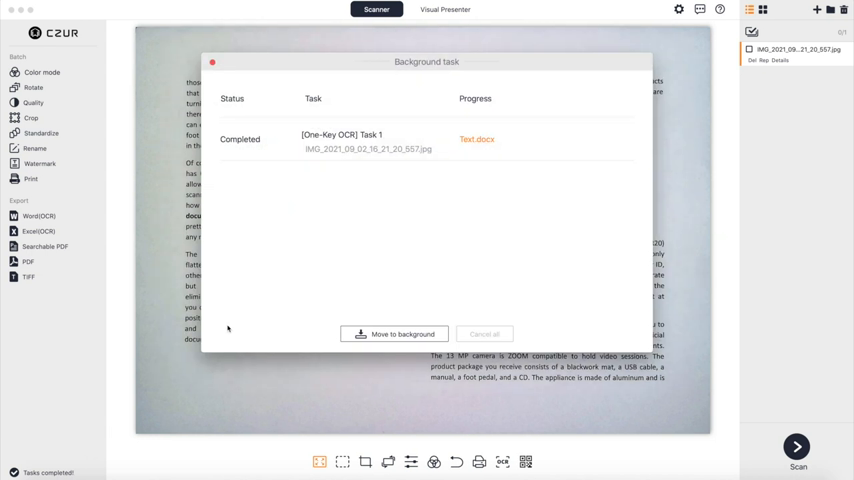This screenshot has height=480, width=854.
Task: Add a Watermark via the sidebar
Action: [x=33, y=163]
